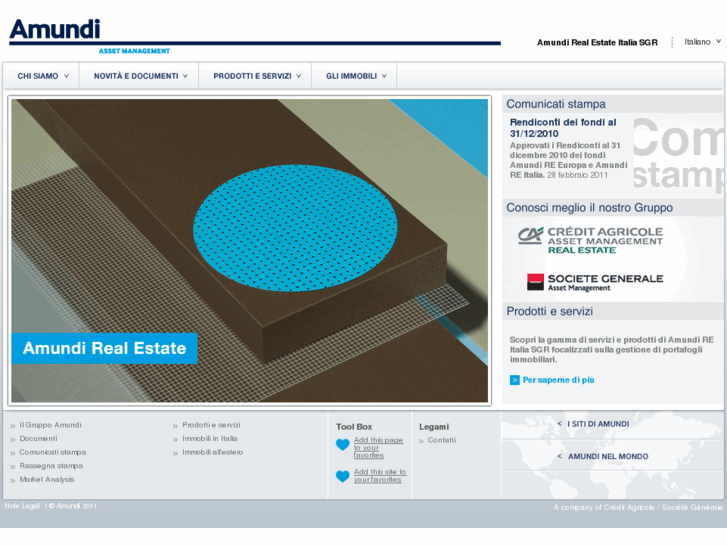
Task: Open the Prodotti e servizi footer link
Action: (x=211, y=425)
